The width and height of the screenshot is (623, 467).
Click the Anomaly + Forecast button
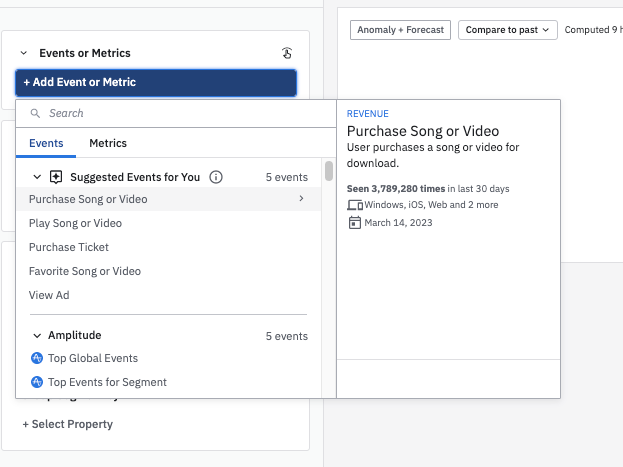[x=400, y=30]
